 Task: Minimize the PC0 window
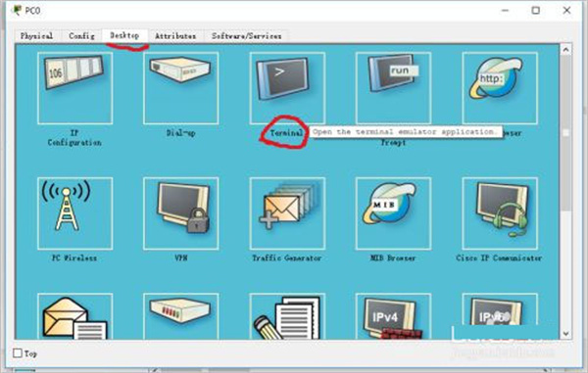[x=505, y=10]
